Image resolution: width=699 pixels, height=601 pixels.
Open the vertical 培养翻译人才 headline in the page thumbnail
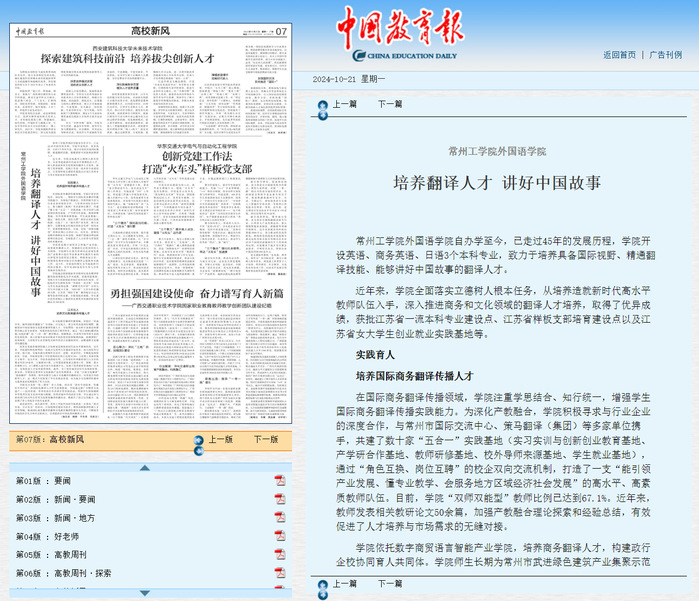[36, 232]
